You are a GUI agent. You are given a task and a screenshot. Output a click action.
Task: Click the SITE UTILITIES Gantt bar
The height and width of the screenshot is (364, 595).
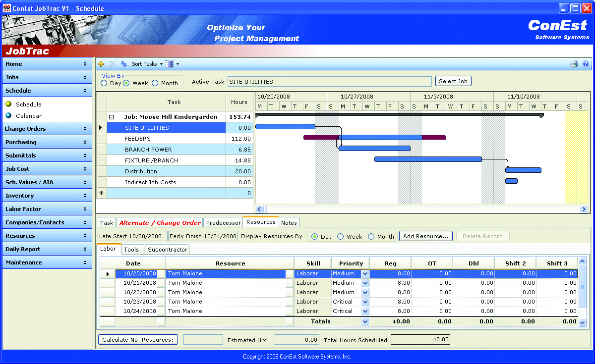[285, 127]
